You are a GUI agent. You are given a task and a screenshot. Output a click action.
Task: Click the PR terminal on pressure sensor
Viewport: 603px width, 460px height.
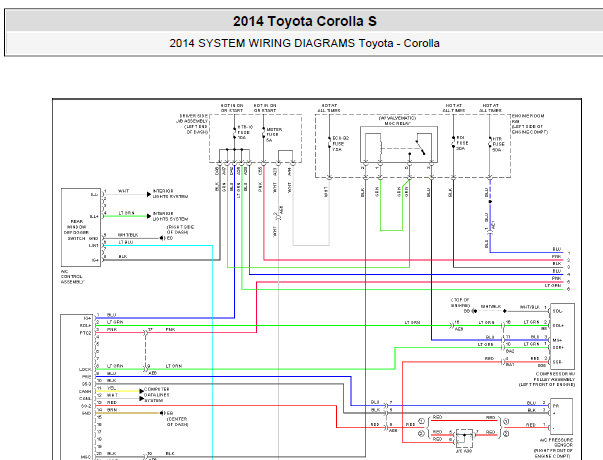point(556,405)
